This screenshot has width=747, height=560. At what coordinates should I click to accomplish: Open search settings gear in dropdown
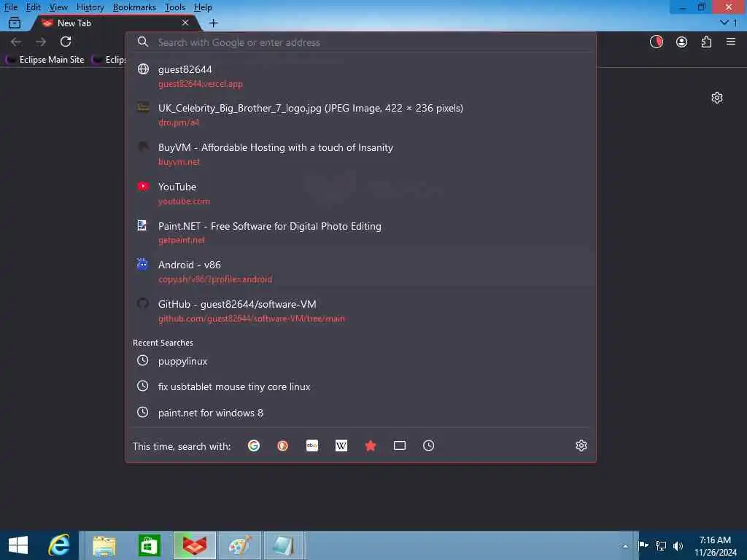(x=581, y=446)
